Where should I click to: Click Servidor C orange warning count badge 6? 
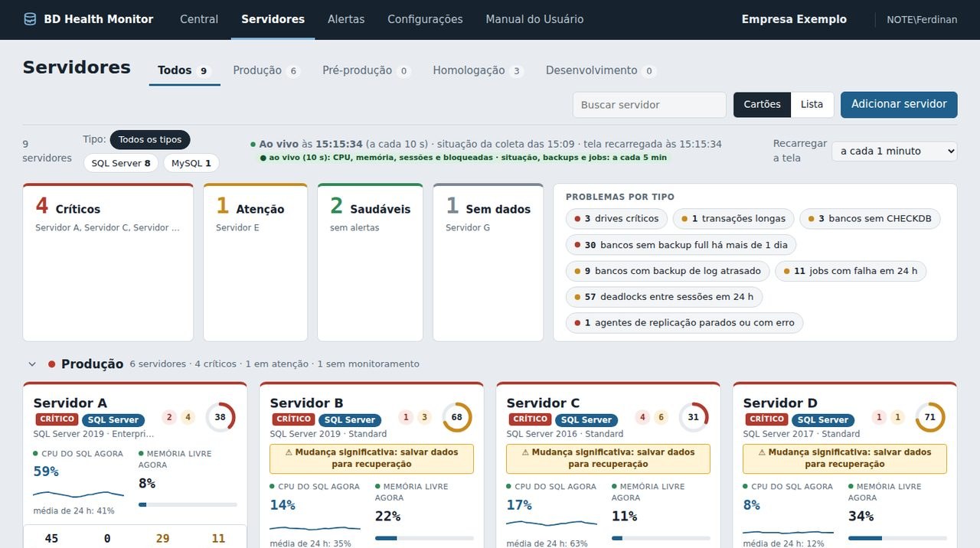pos(661,417)
